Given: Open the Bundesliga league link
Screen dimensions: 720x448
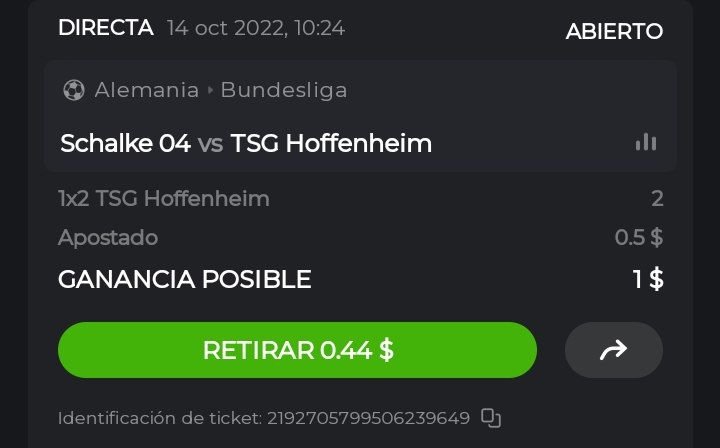Looking at the screenshot, I should click(284, 90).
